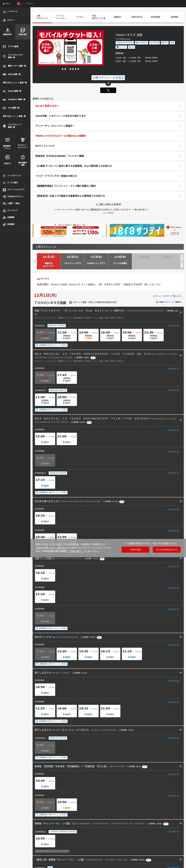Open フード&ドリンク in sidebar
This screenshot has width=186, height=868.
click(15, 176)
